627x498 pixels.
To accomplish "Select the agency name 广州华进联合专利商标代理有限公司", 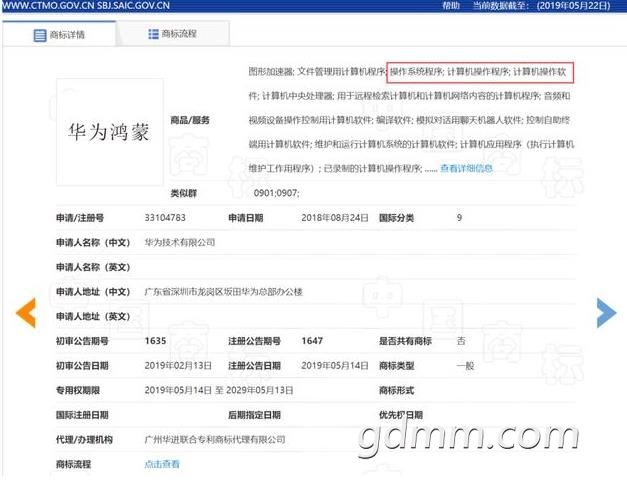I will [x=215, y=440].
